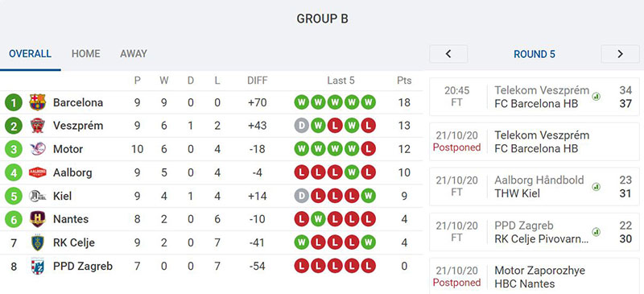This screenshot has width=644, height=294.
Task: Click the Aalborg red badge logo
Action: point(37,172)
